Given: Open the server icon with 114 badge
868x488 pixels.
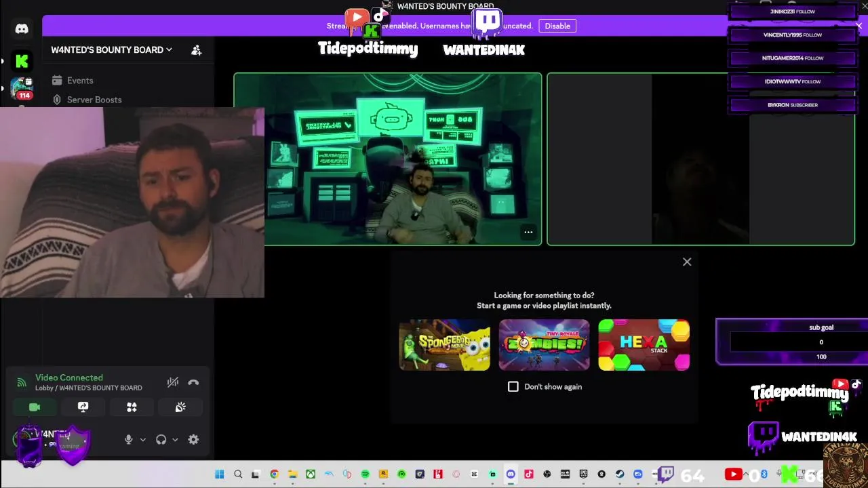Looking at the screenshot, I should 22,89.
